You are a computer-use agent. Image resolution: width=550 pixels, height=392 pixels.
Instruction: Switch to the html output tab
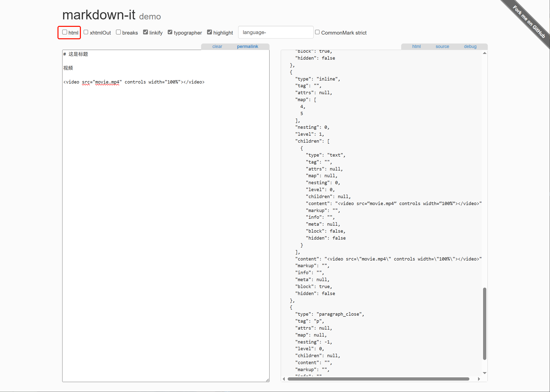click(416, 46)
